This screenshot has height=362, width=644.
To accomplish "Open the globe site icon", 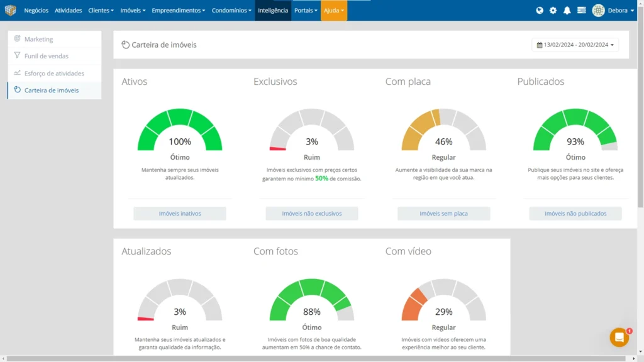I will (x=540, y=10).
